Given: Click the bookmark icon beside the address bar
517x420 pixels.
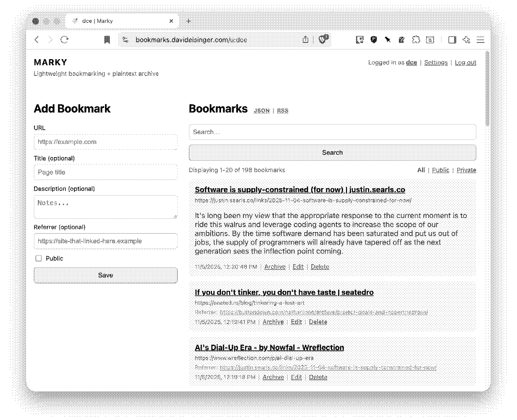Looking at the screenshot, I should click(107, 40).
